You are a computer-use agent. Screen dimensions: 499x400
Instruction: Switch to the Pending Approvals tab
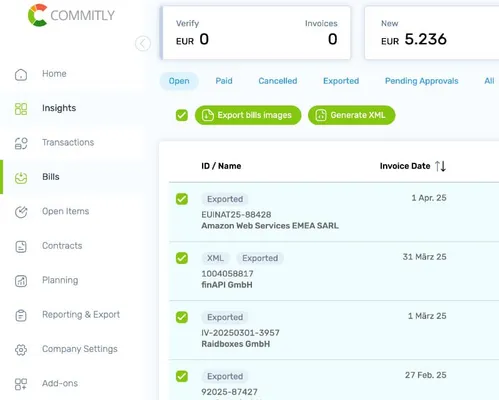point(422,81)
